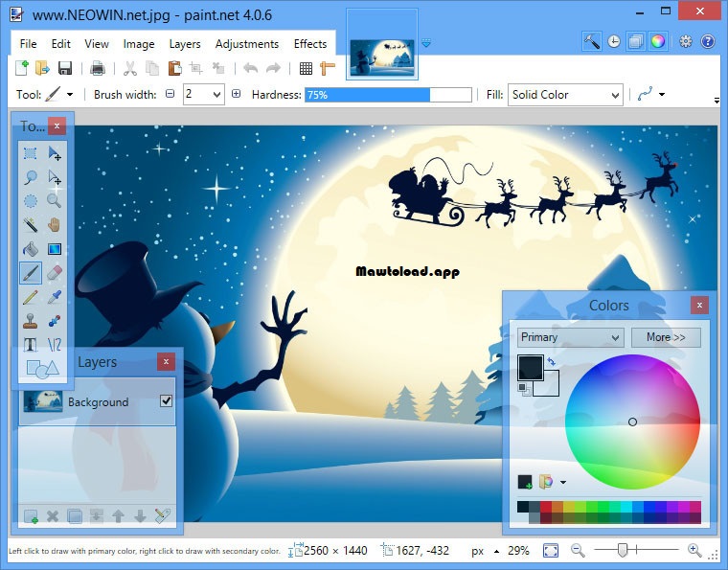Toggle the pixel grid view
The image size is (728, 570).
[x=306, y=68]
